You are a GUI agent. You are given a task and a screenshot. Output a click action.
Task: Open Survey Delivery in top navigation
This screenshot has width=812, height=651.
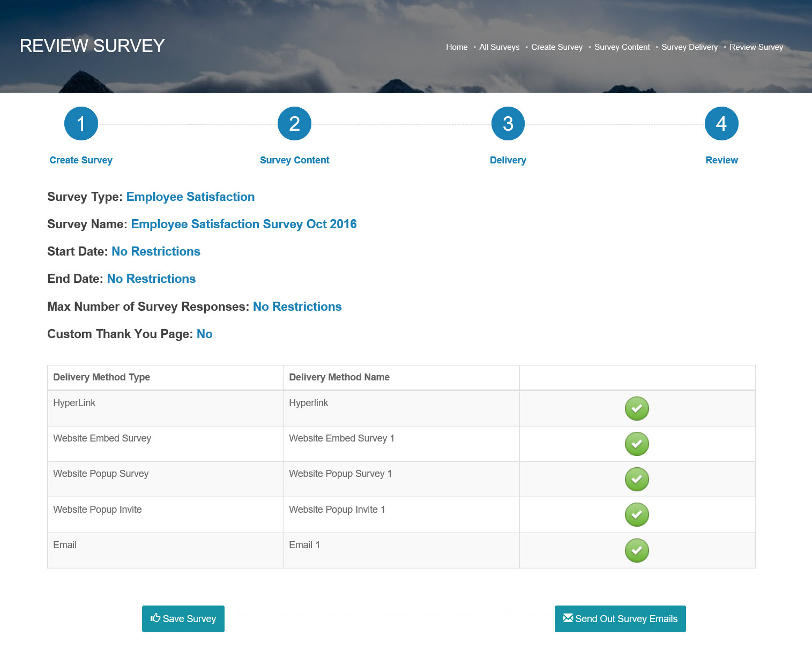point(689,47)
